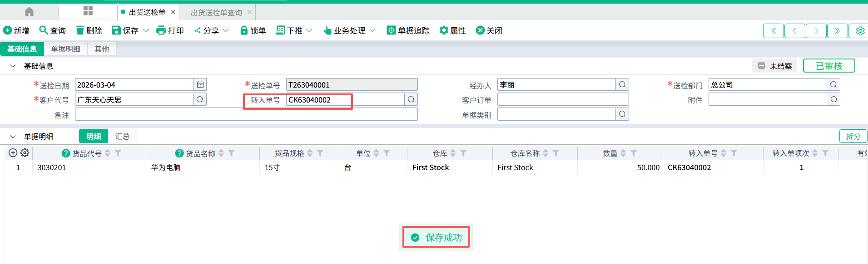This screenshot has width=868, height=264.
Task: Open the calendar picker for 送检日期
Action: [200, 85]
